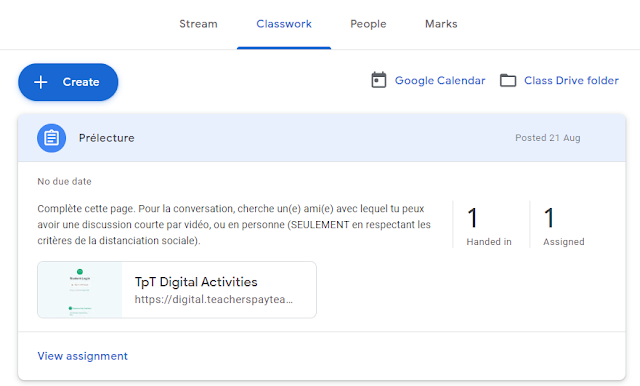The width and height of the screenshot is (640, 386).
Task: Open the People tab
Action: [368, 24]
